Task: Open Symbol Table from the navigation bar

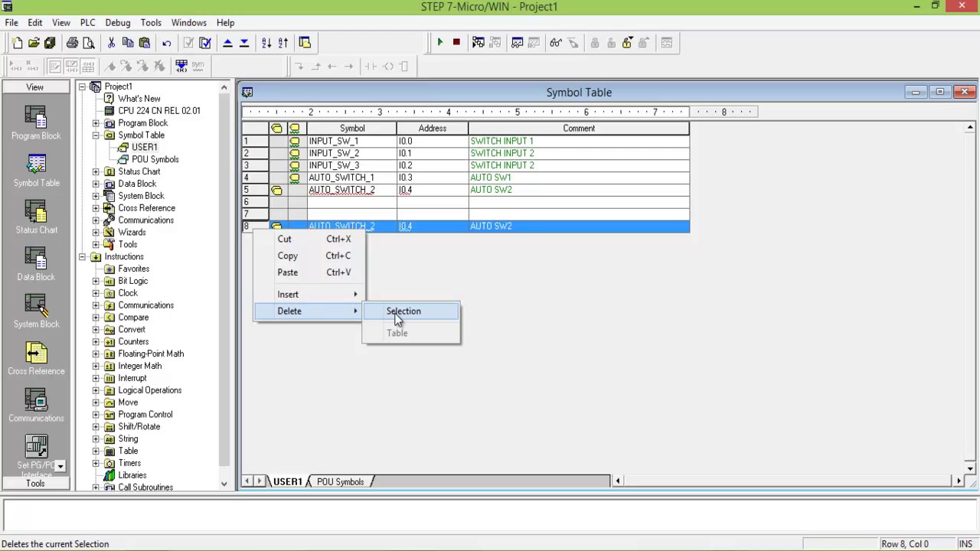Action: [x=36, y=170]
